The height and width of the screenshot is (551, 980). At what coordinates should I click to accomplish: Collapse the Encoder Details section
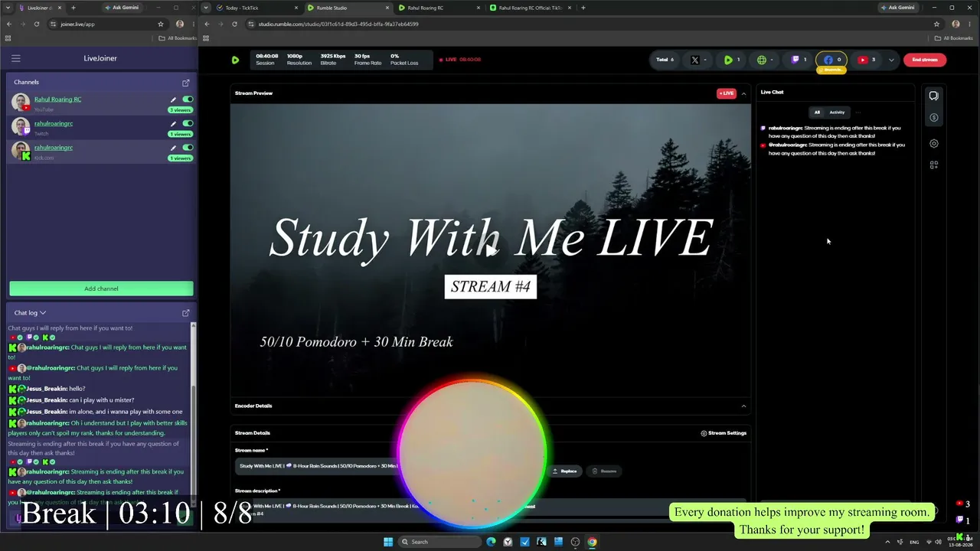(743, 406)
